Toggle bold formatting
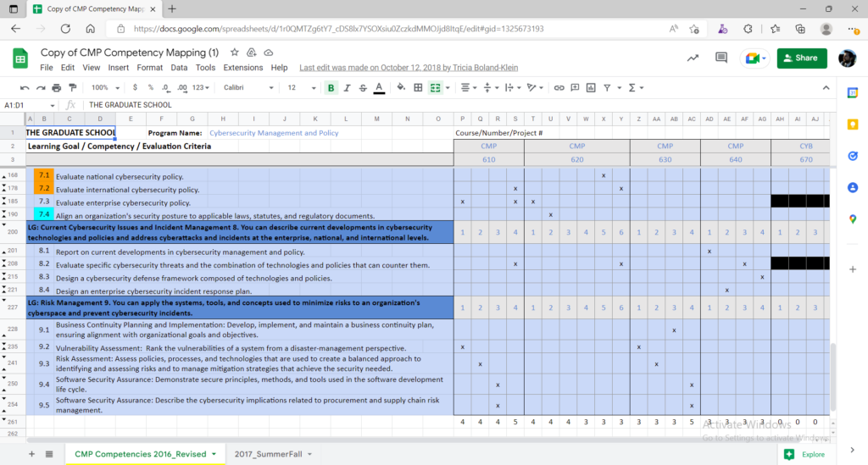This screenshot has width=868, height=465. pyautogui.click(x=331, y=87)
